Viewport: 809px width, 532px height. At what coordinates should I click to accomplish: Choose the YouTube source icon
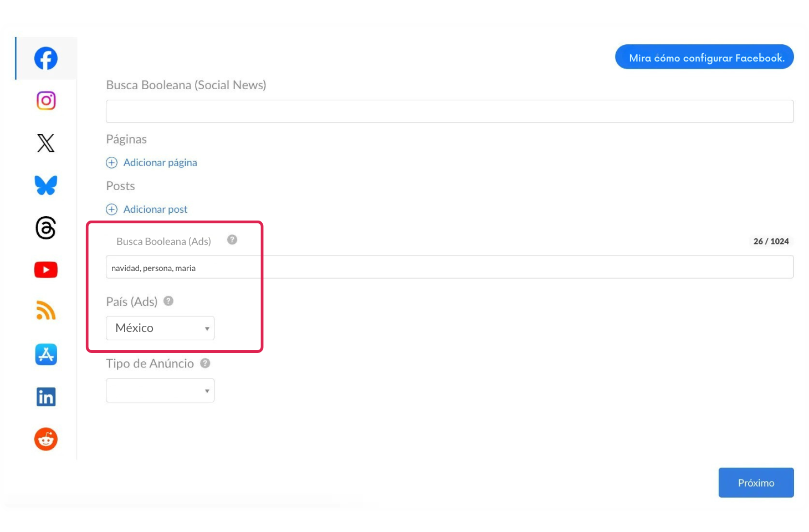[x=46, y=270]
